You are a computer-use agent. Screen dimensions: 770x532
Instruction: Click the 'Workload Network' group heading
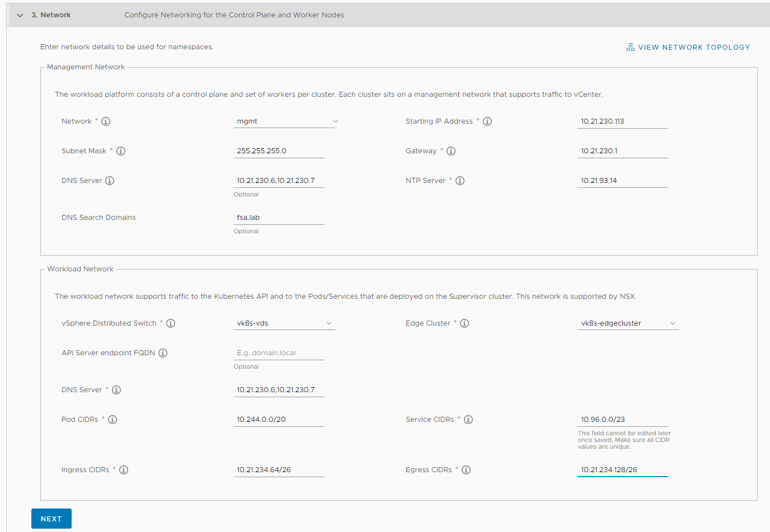click(80, 269)
